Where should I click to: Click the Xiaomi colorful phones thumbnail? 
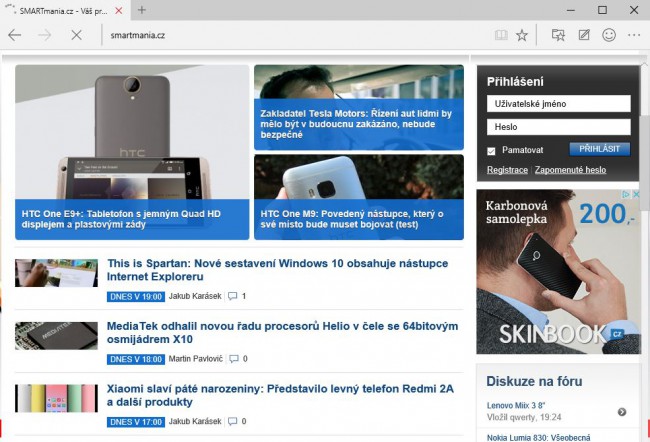pyautogui.click(x=56, y=398)
